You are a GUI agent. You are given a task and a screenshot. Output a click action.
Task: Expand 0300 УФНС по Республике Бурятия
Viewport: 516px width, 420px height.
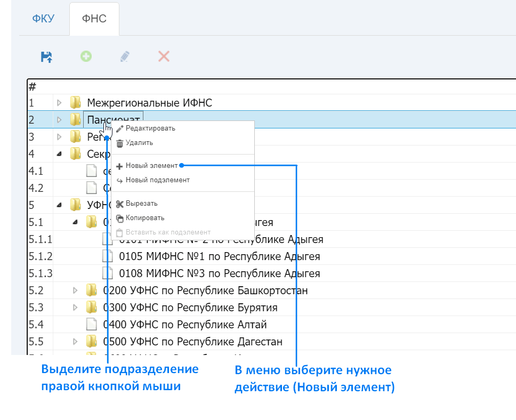click(x=75, y=308)
